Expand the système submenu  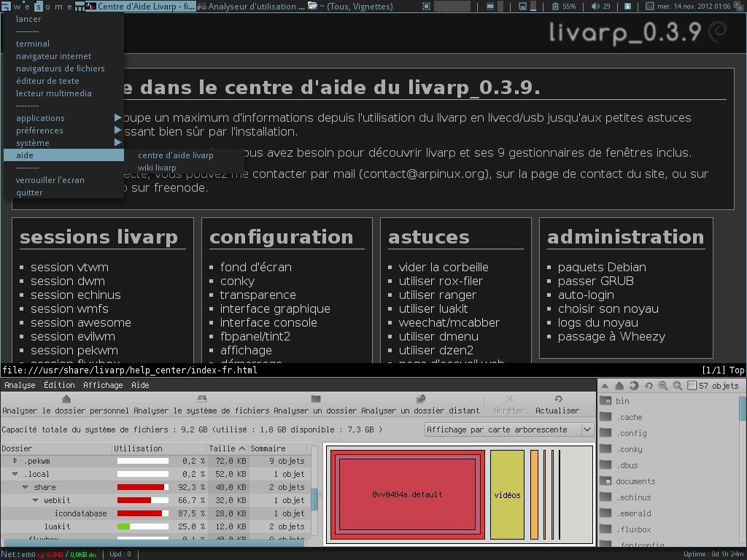pos(63,143)
